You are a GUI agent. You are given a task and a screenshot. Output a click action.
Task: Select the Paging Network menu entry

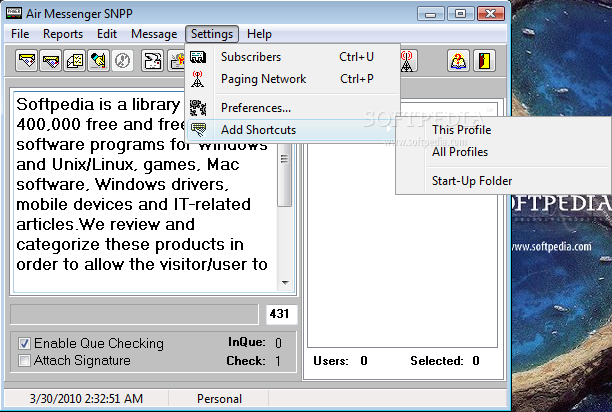click(x=294, y=79)
